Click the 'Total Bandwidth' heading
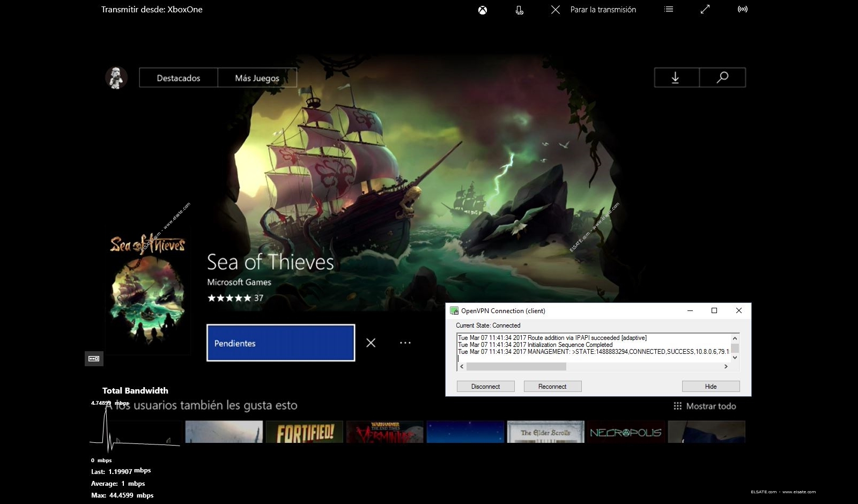Viewport: 858px width, 504px height. [x=135, y=391]
